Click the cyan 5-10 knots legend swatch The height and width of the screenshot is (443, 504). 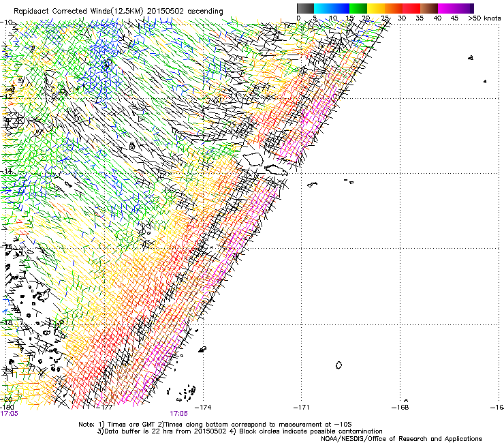click(323, 8)
